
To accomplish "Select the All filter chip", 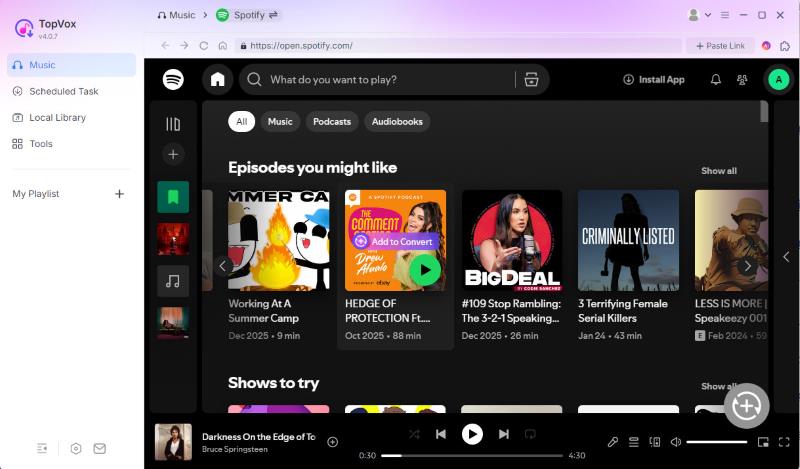I will tap(241, 122).
